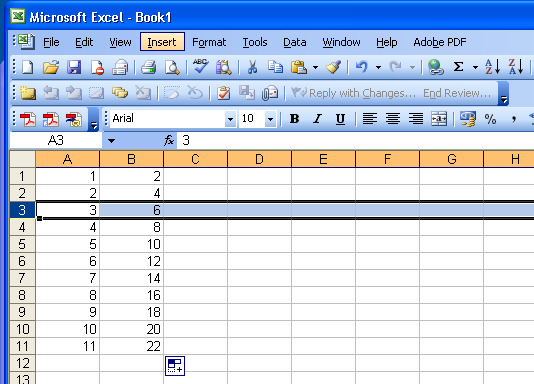The image size is (534, 384).
Task: Open the Tools menu
Action: tap(255, 42)
